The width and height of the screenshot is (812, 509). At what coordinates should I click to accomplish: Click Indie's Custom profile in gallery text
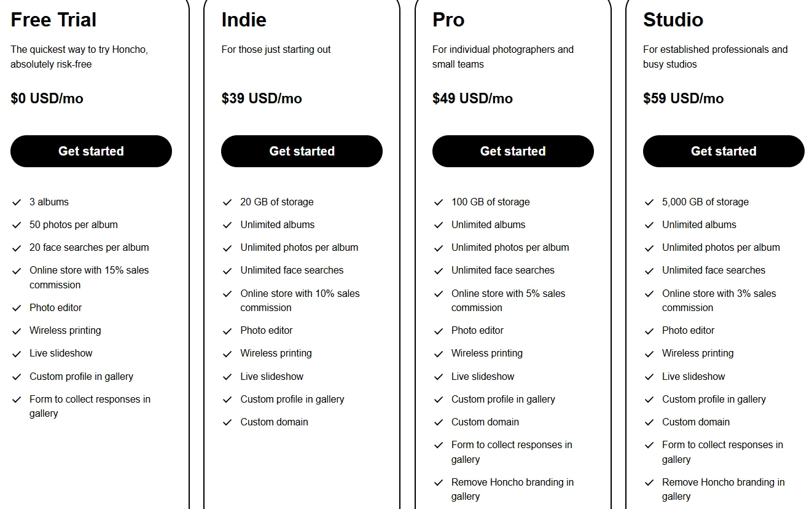click(292, 399)
